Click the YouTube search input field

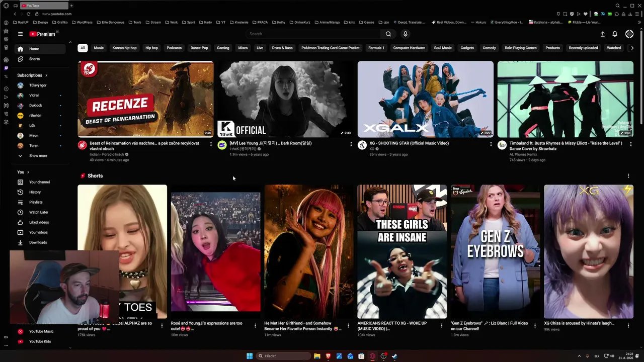pyautogui.click(x=314, y=34)
